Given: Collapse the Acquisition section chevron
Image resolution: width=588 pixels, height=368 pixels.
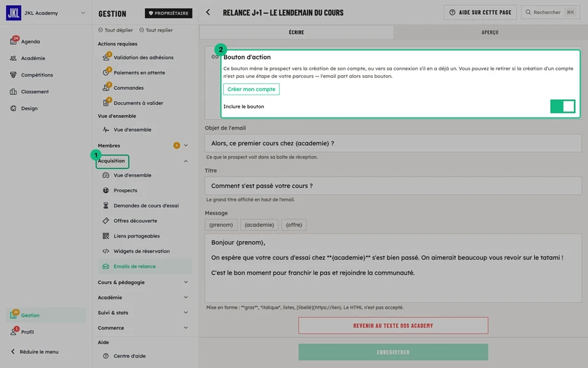Looking at the screenshot, I should [x=185, y=161].
